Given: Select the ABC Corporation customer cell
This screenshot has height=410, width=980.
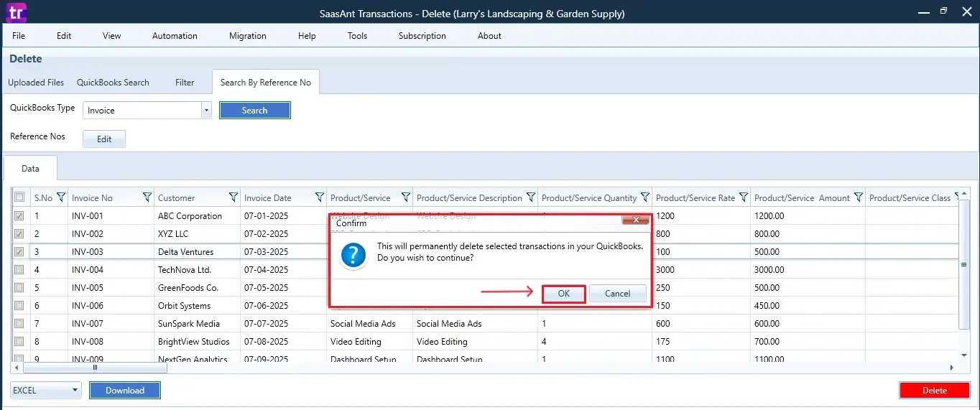Looking at the screenshot, I should click(197, 215).
